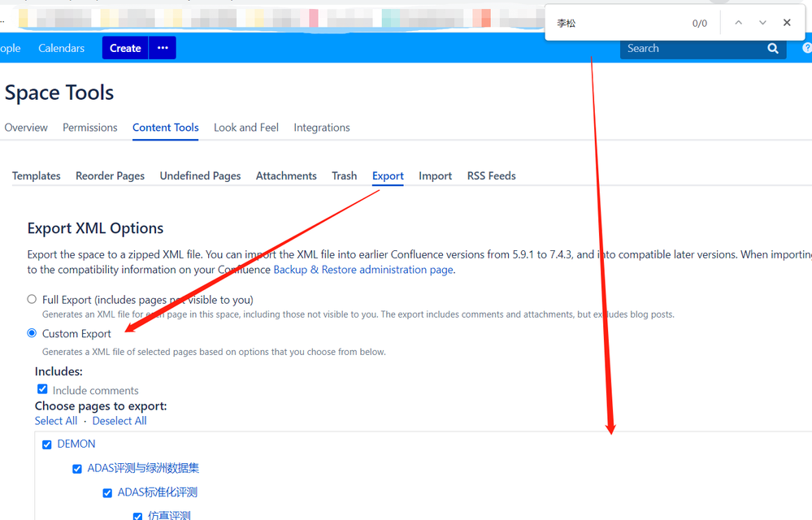Open the Integrations tab

click(x=322, y=128)
